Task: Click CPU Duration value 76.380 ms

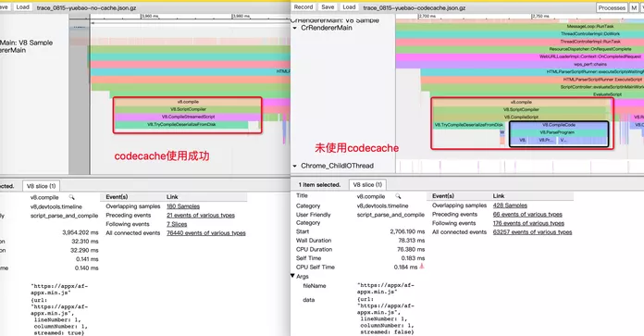Action: pyautogui.click(x=411, y=249)
